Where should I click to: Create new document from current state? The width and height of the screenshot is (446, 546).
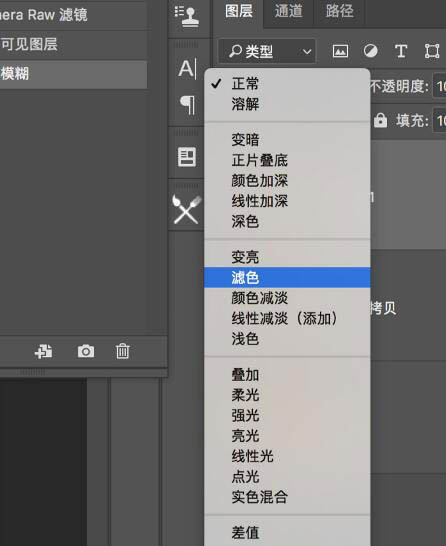[x=44, y=351]
